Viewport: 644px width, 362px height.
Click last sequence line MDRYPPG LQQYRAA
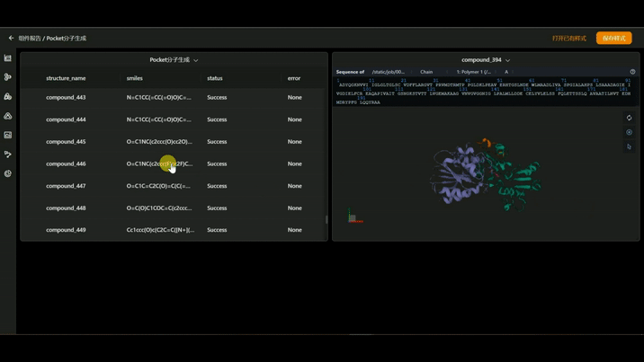358,102
